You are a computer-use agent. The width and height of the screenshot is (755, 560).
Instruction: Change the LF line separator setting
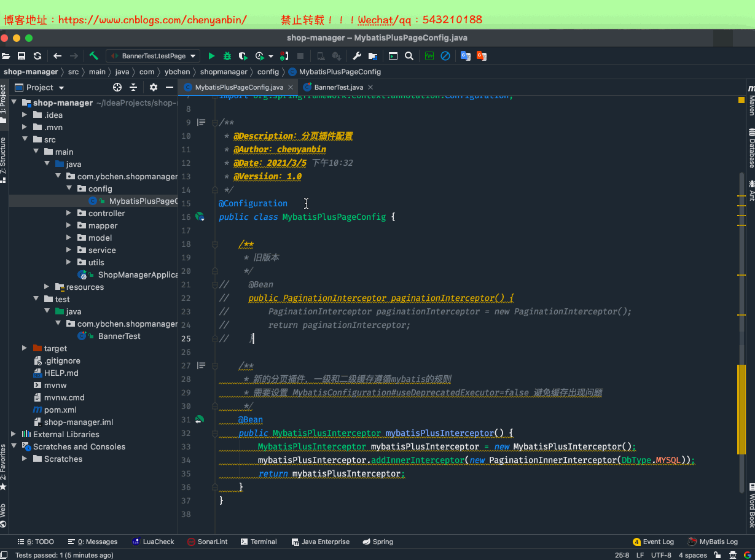[640, 555]
